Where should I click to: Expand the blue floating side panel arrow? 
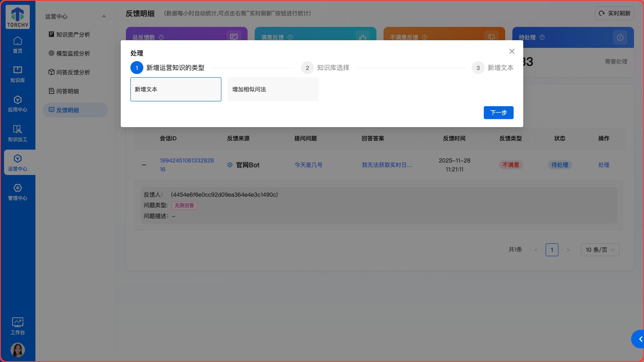(639, 339)
